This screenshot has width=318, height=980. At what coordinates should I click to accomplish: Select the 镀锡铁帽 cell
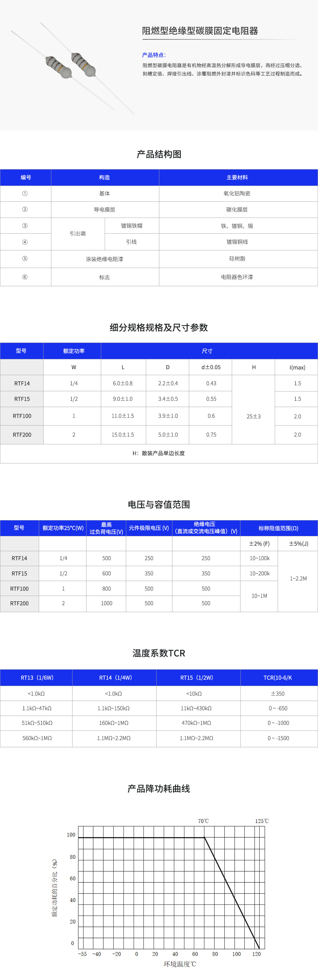132,226
